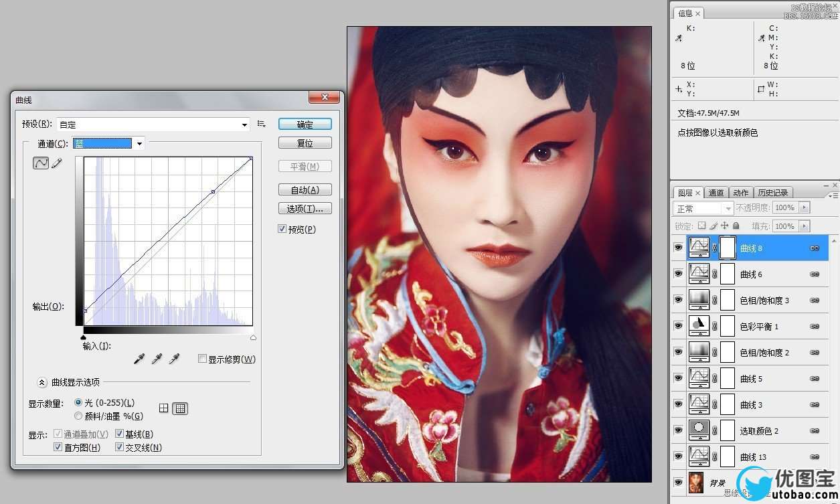Click the chain link icon on 色彩平衡 1 row
This screenshot has width=840, height=504.
[815, 327]
